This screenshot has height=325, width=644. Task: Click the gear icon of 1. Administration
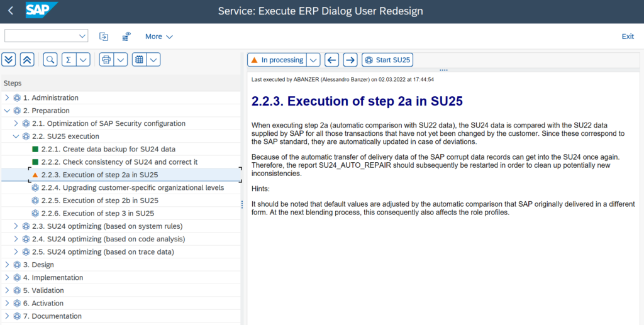[17, 97]
